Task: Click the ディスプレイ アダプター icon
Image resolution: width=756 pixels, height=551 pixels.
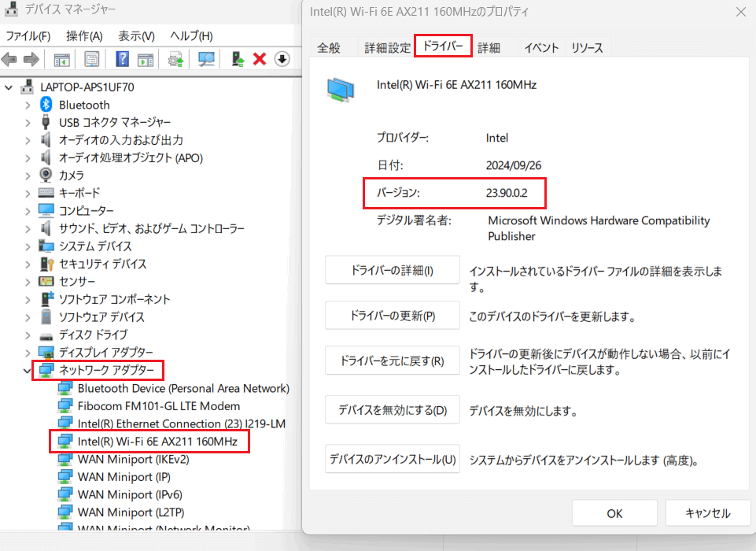Action: tap(46, 352)
